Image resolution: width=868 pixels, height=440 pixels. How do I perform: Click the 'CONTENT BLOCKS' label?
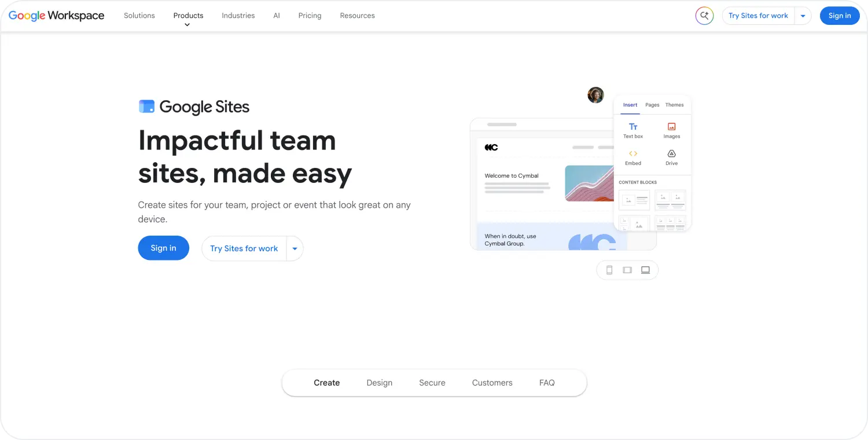pyautogui.click(x=638, y=182)
